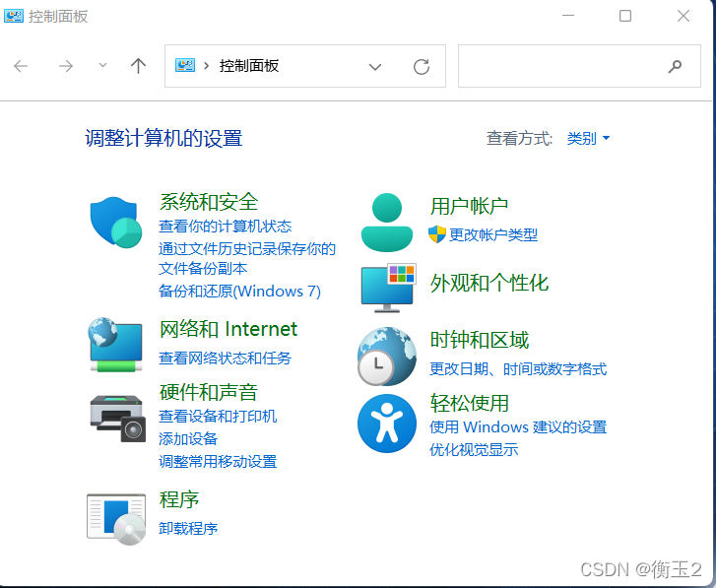Image resolution: width=716 pixels, height=588 pixels.
Task: Open the 程序 heading
Action: [179, 499]
